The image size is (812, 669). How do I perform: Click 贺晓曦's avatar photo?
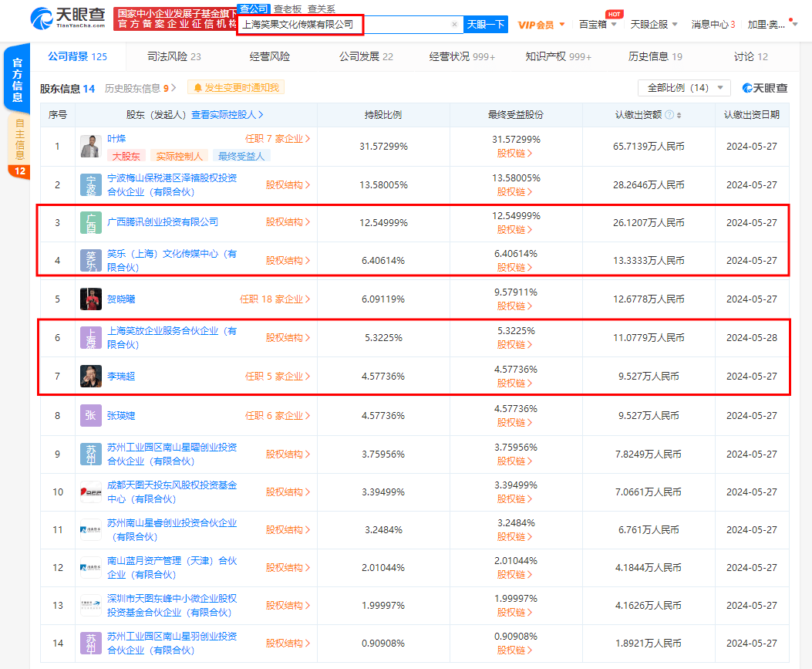tap(91, 299)
